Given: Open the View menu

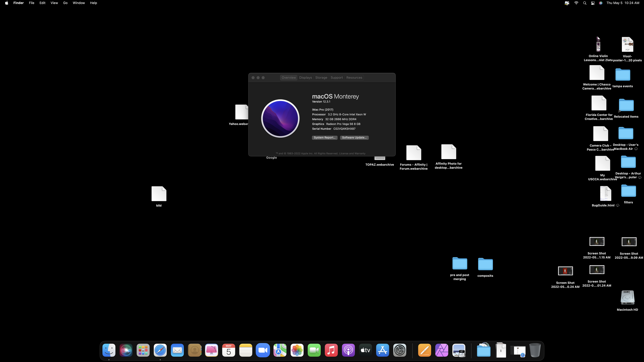Looking at the screenshot, I should click(54, 3).
